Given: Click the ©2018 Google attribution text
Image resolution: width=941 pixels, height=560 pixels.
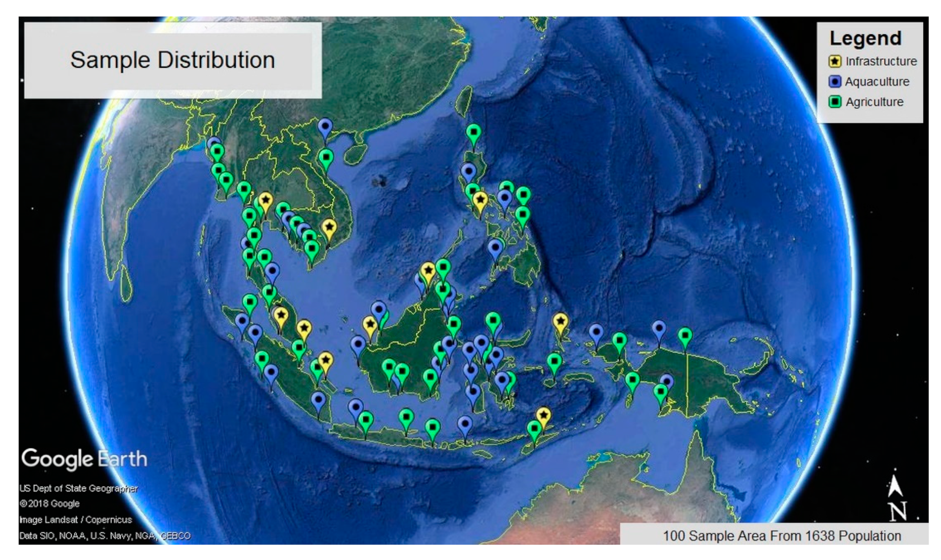Looking at the screenshot, I should (x=49, y=504).
